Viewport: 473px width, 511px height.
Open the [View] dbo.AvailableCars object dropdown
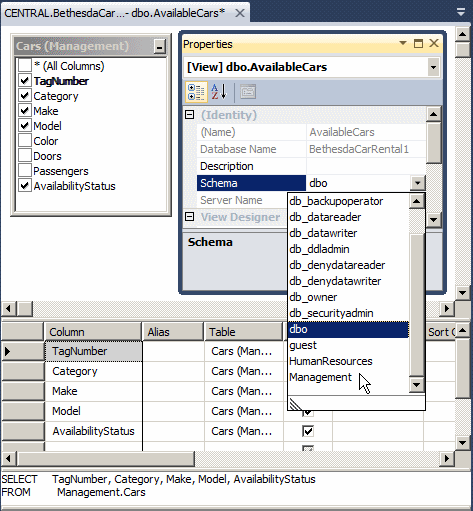click(433, 67)
